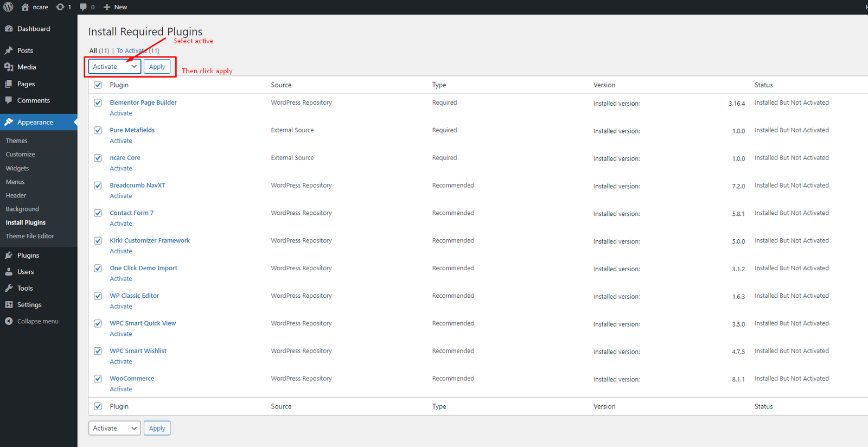Open the comments bubble in admin bar

(x=83, y=7)
